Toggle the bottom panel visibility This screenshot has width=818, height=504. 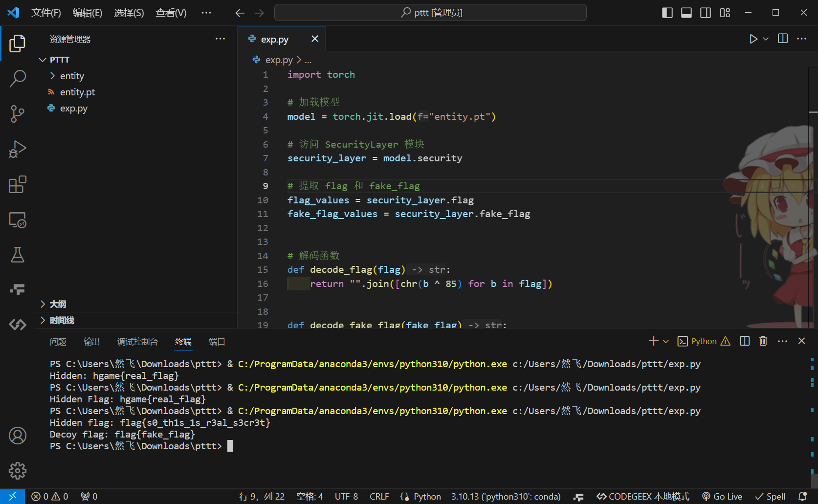click(x=686, y=13)
